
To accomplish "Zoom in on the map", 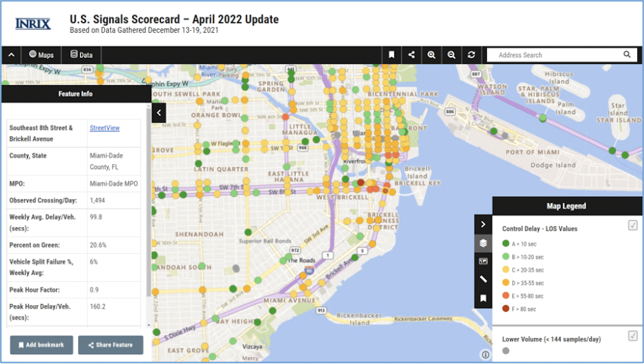I will point(431,55).
